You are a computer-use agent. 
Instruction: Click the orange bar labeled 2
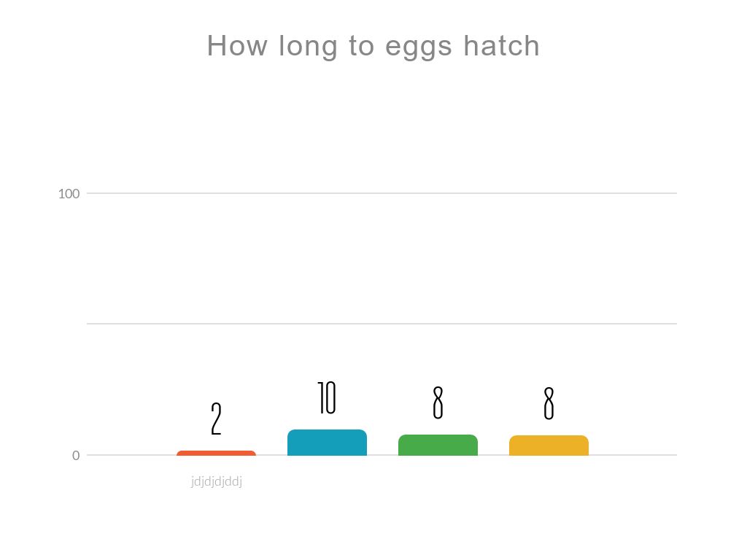[216, 454]
